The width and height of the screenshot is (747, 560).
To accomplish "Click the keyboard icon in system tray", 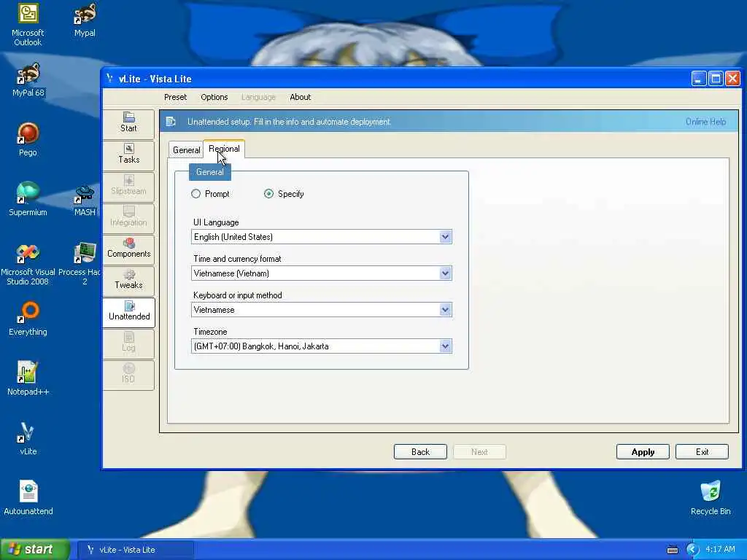I will (672, 550).
